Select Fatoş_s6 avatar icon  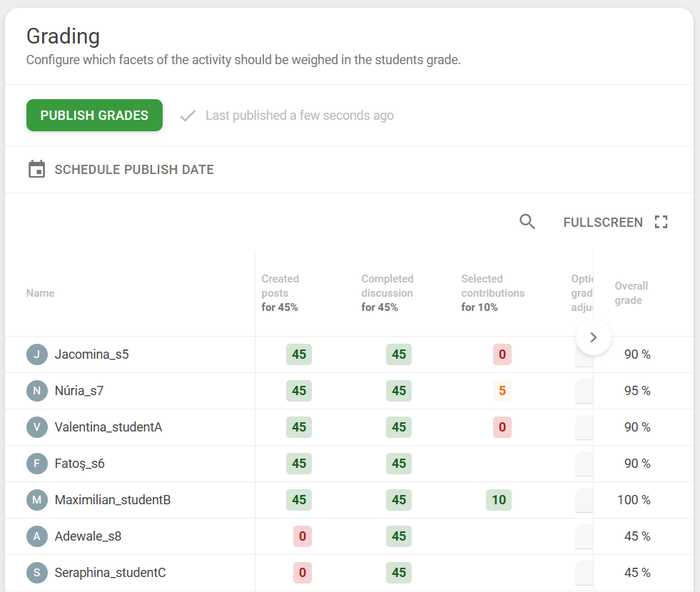tap(37, 464)
